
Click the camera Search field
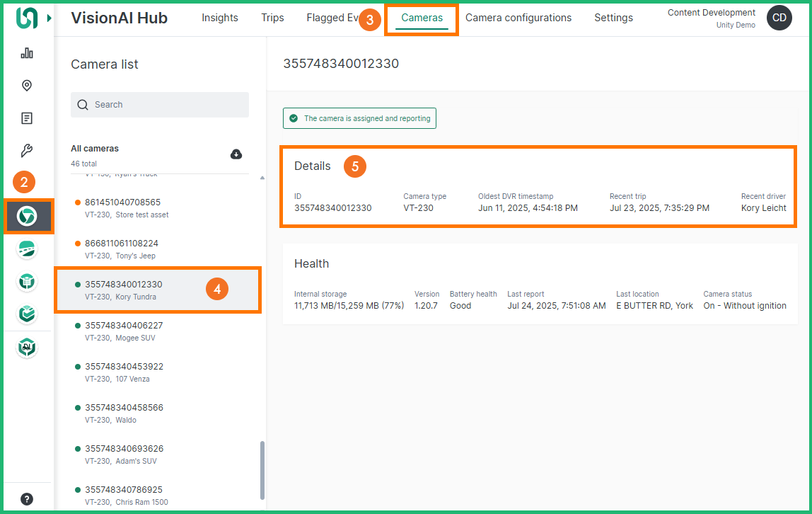[160, 105]
